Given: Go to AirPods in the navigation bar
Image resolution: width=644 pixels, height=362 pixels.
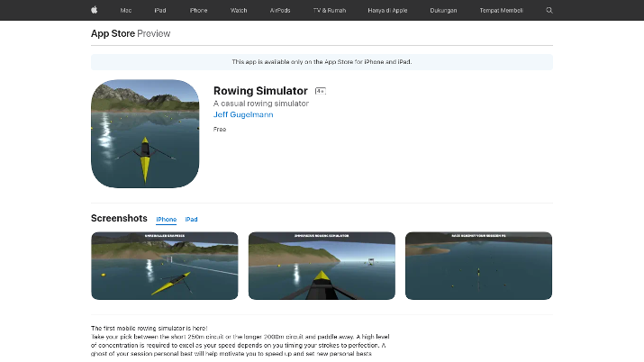Looking at the screenshot, I should coord(280,10).
